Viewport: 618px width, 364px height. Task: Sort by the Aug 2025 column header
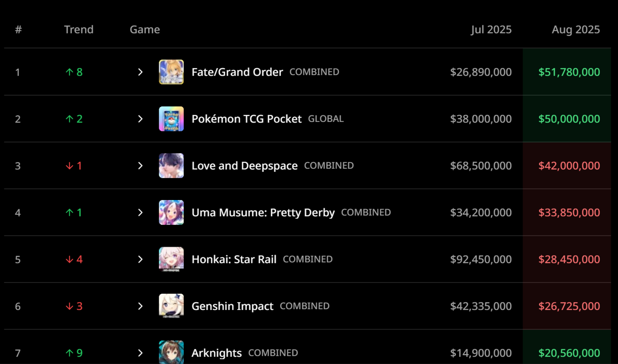pyautogui.click(x=576, y=30)
